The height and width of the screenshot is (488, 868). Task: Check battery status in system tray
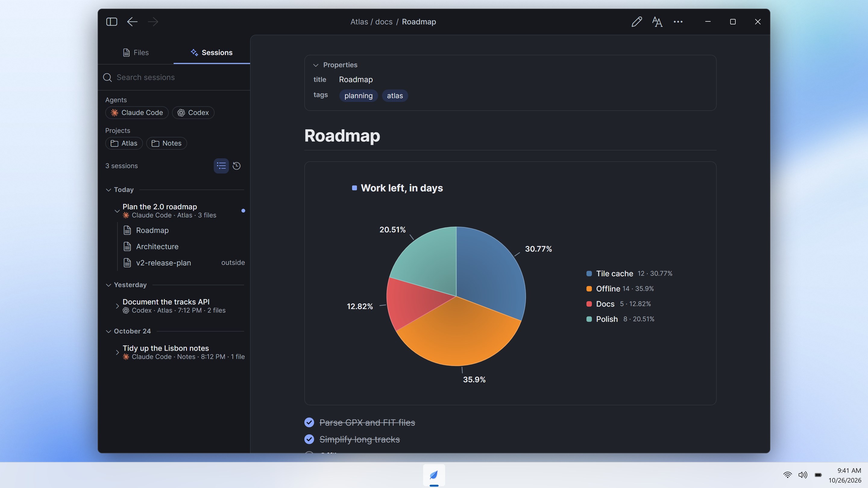818,475
